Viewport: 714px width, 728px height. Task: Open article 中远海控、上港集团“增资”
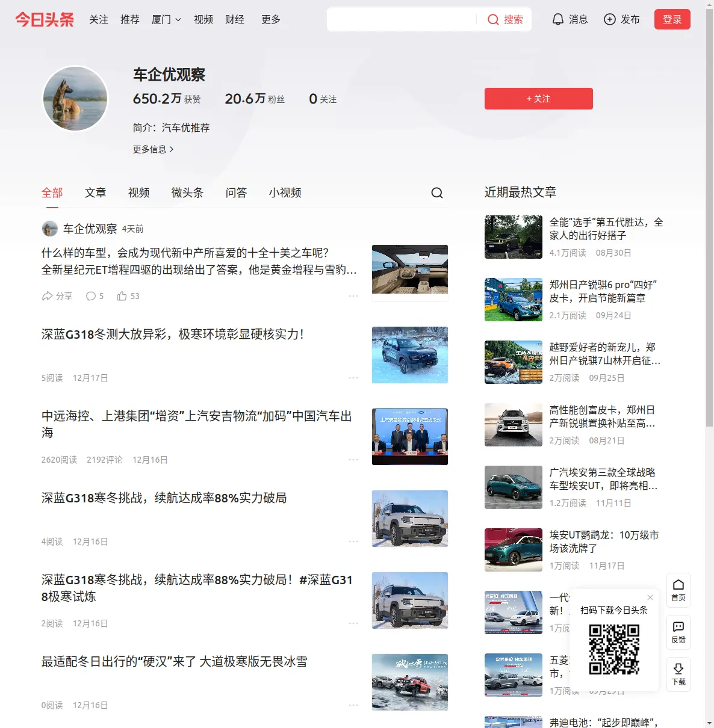[197, 424]
